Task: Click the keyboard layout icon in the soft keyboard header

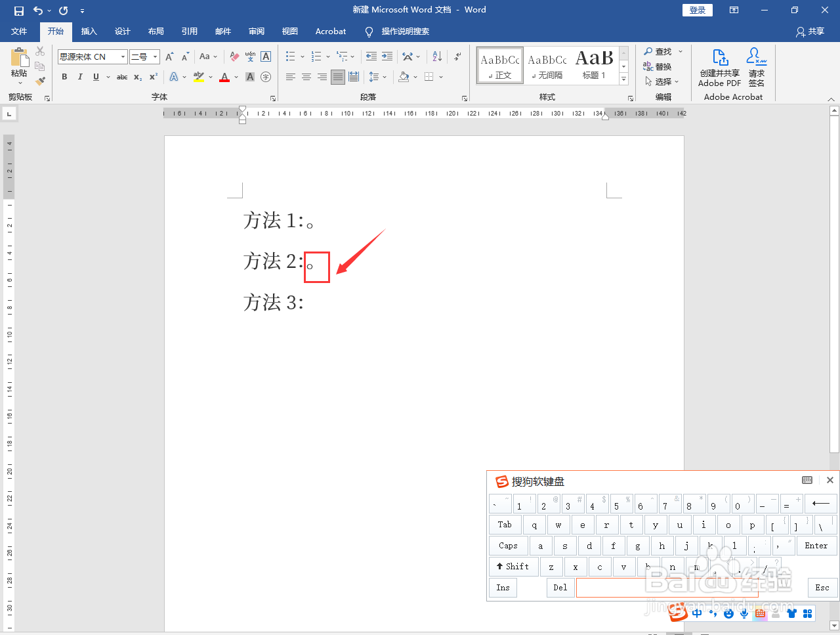Action: coord(807,480)
